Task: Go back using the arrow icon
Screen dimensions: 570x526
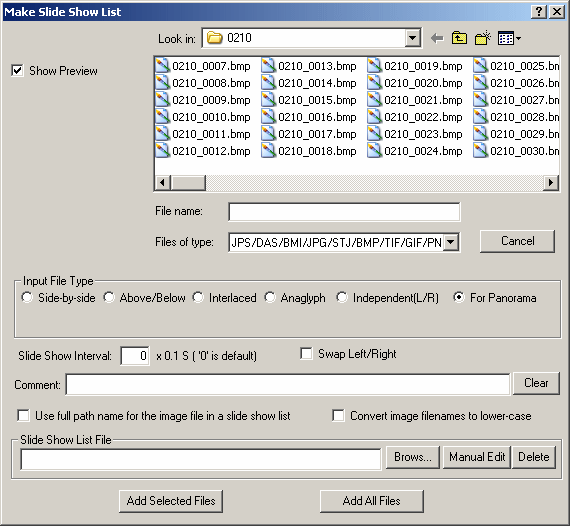Action: (x=437, y=38)
